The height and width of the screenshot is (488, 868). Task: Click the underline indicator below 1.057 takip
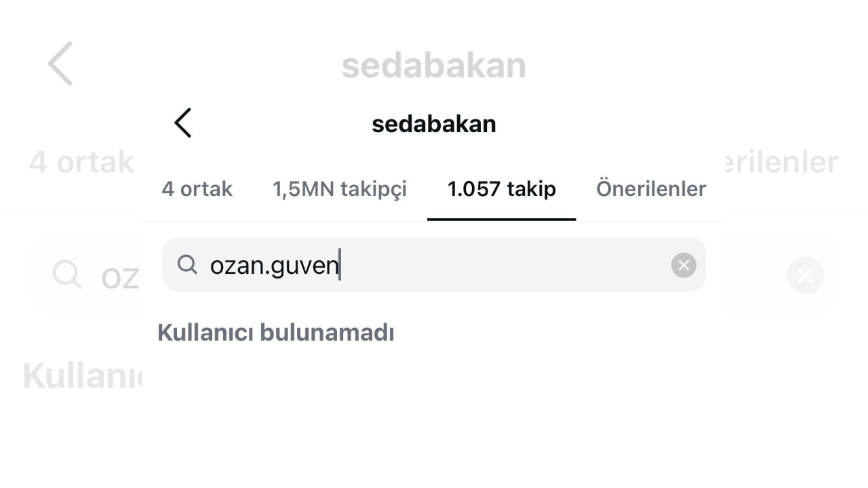pos(501,220)
